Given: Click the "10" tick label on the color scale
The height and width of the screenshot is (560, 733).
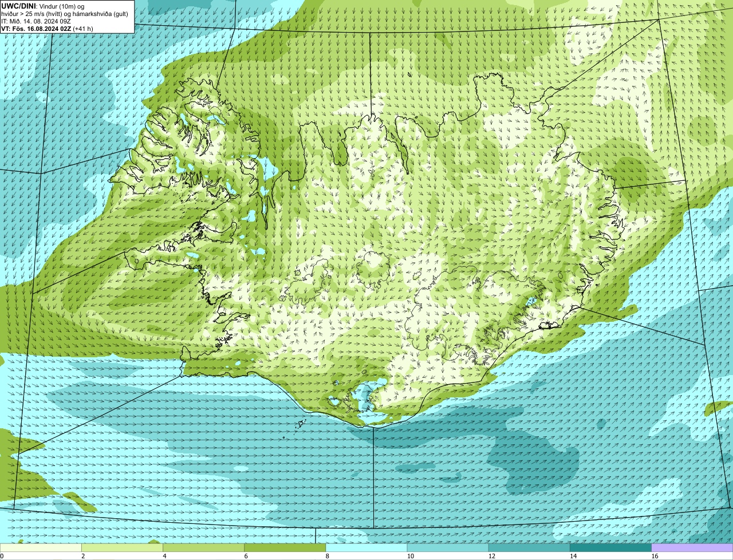Looking at the screenshot, I should tap(410, 556).
